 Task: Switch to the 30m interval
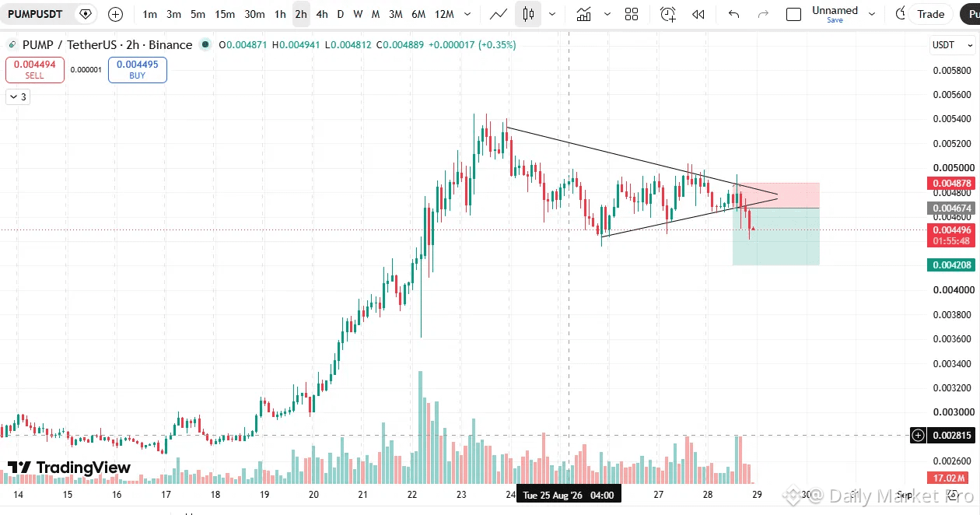[x=254, y=14]
